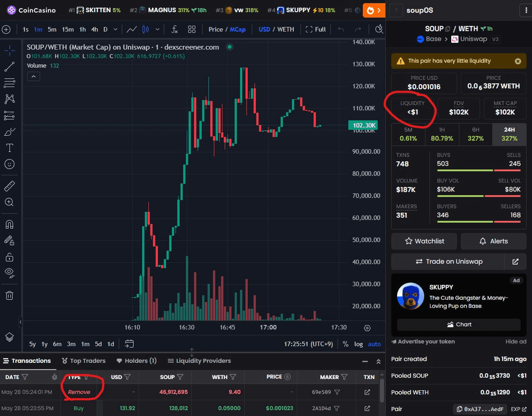Screen dimensions: 532x416
Task: Open the chart layout grid selector
Action: click(x=192, y=29)
